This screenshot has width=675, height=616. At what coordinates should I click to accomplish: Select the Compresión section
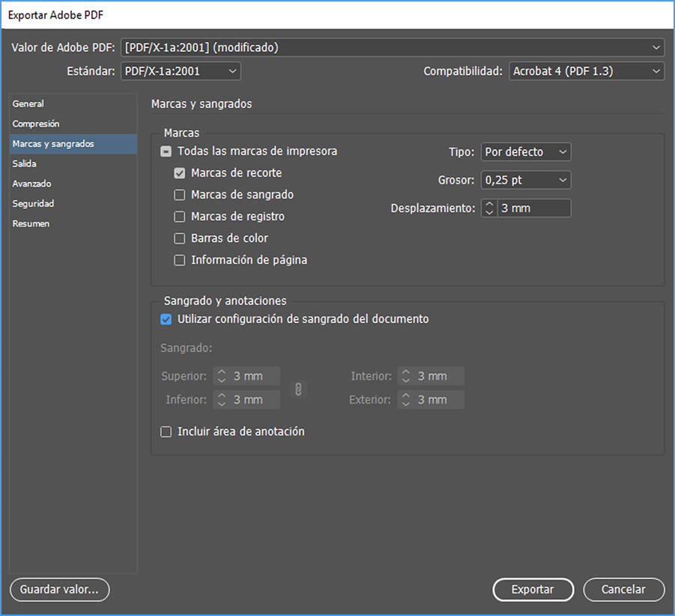73,124
